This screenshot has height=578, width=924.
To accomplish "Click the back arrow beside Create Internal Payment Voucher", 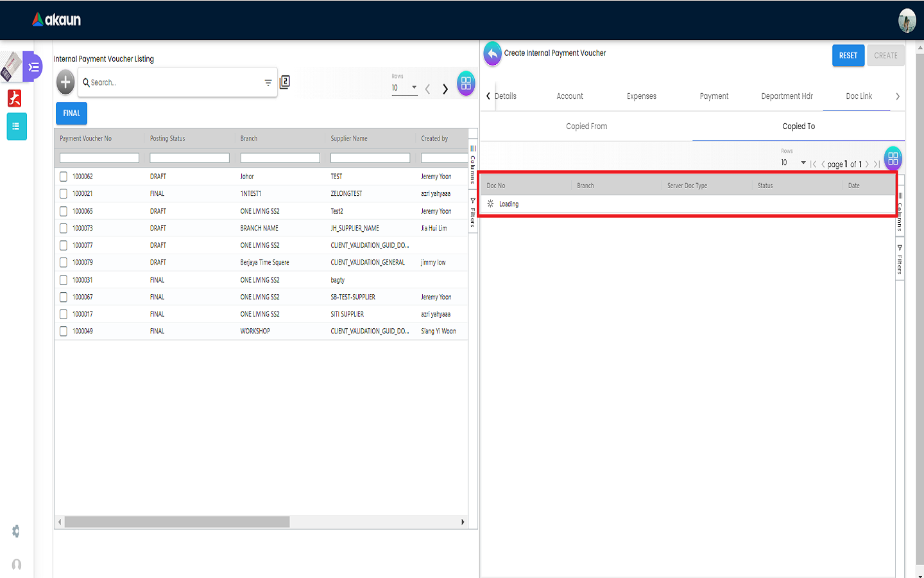I will pyautogui.click(x=492, y=54).
